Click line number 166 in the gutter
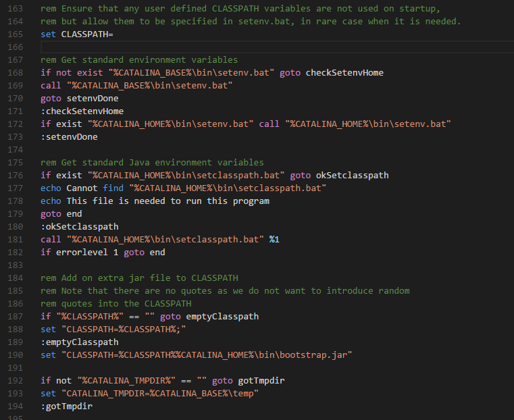 [x=16, y=47]
